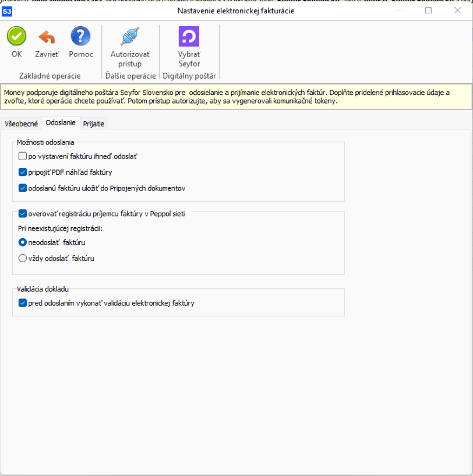Maximize the Nastavenie elektronickej fakturácie window
The image size is (473, 476).
428,10
